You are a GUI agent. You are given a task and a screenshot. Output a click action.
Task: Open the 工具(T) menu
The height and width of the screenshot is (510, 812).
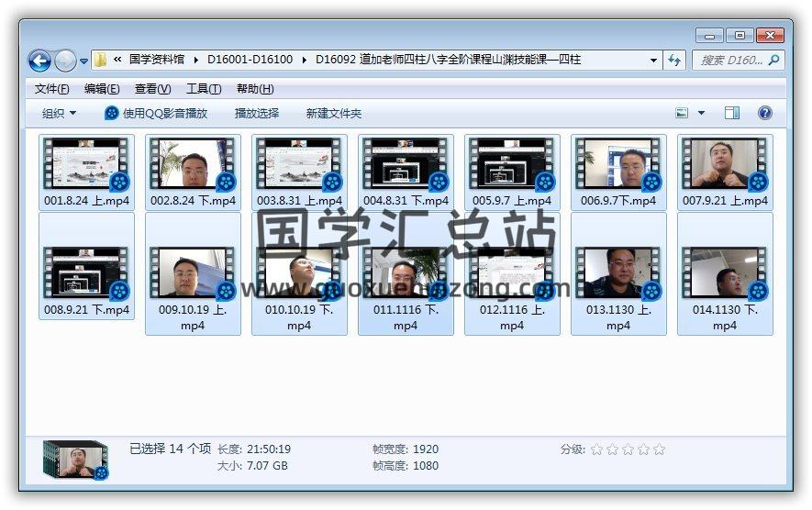point(204,89)
